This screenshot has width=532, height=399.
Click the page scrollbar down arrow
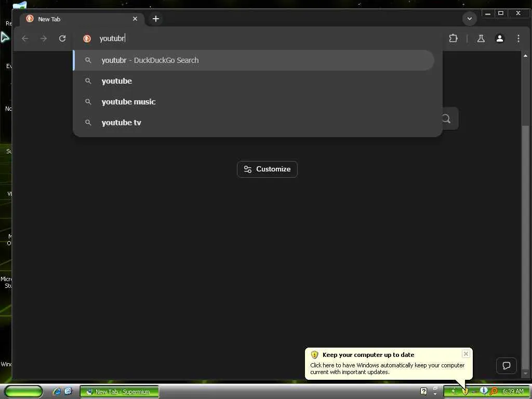pos(526,374)
